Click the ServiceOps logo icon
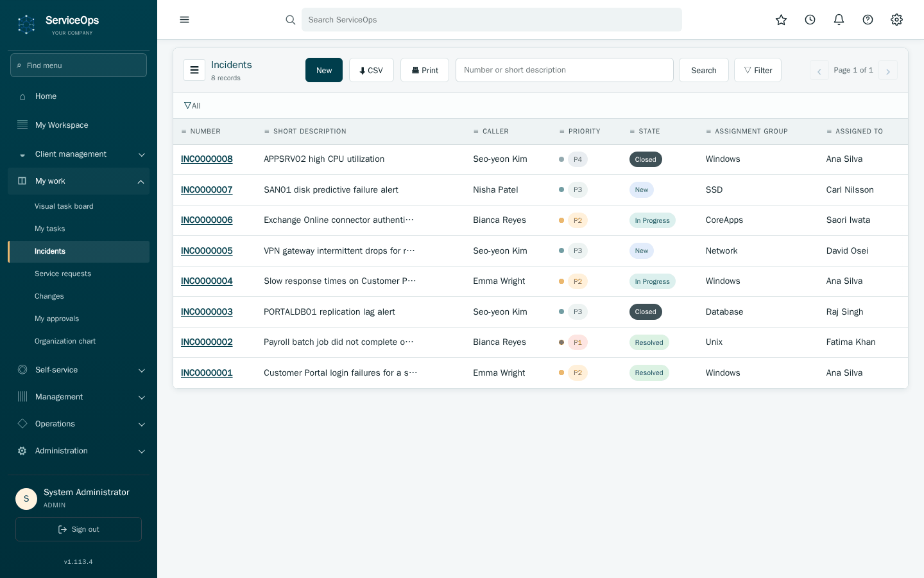Viewport: 924px width, 578px height. (26, 24)
